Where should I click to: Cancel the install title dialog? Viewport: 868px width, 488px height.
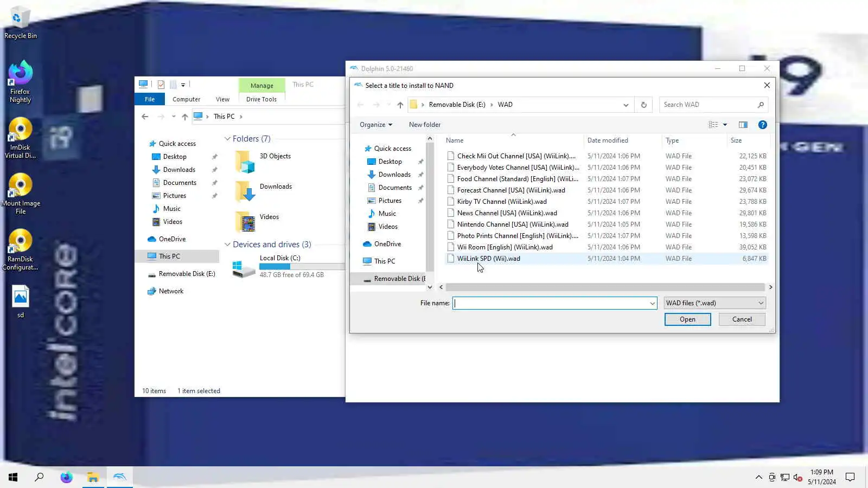742,319
